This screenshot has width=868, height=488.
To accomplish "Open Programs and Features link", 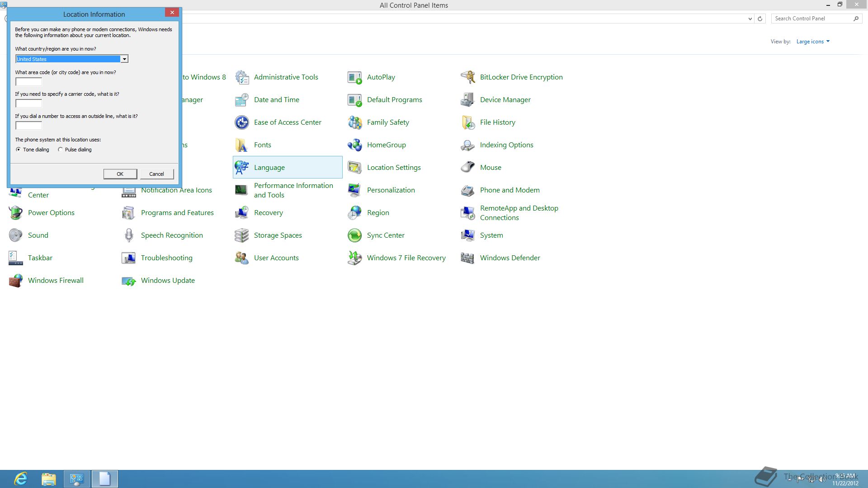I will [x=177, y=213].
